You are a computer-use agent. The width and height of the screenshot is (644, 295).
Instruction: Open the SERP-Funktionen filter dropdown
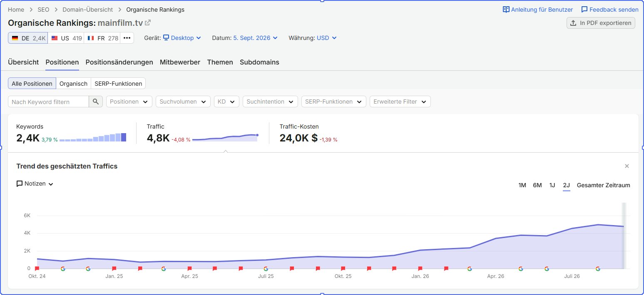pos(334,102)
